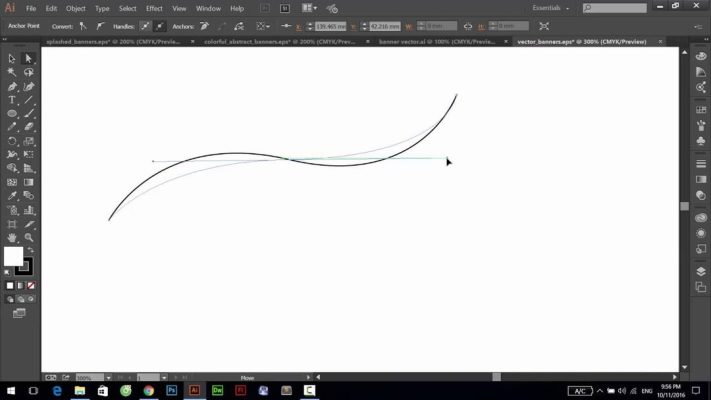The width and height of the screenshot is (711, 400).
Task: Select the Pen tool
Action: [x=12, y=87]
